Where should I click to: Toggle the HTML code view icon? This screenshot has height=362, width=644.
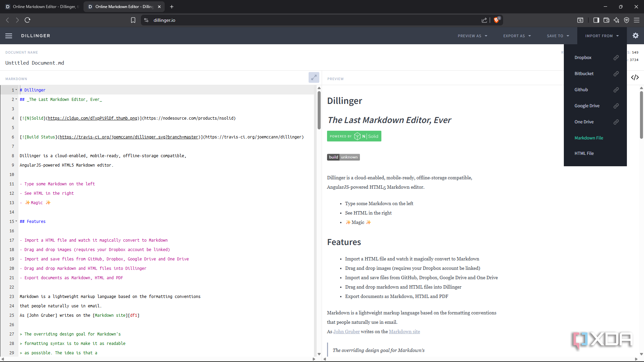(635, 77)
